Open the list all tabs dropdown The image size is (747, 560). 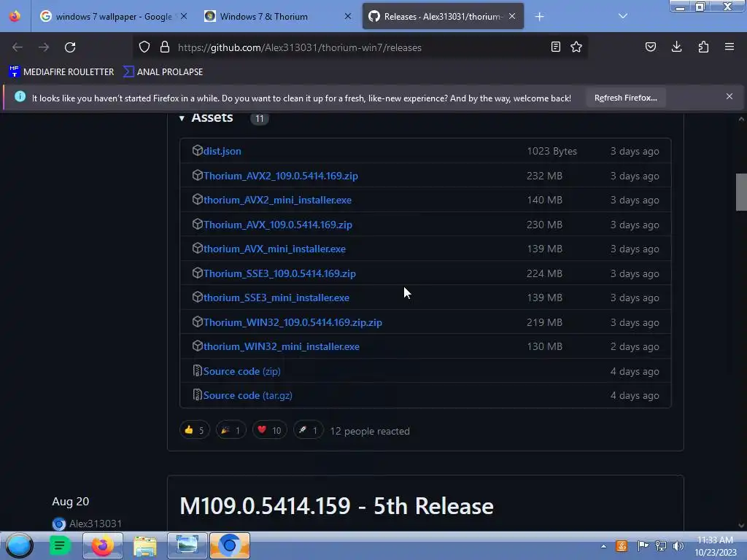[x=623, y=16]
